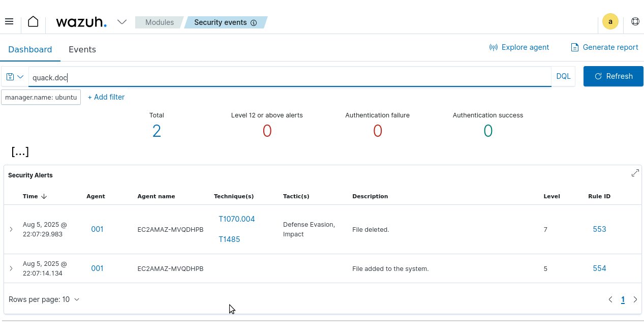Open Rows per page dropdown

pos(44,299)
